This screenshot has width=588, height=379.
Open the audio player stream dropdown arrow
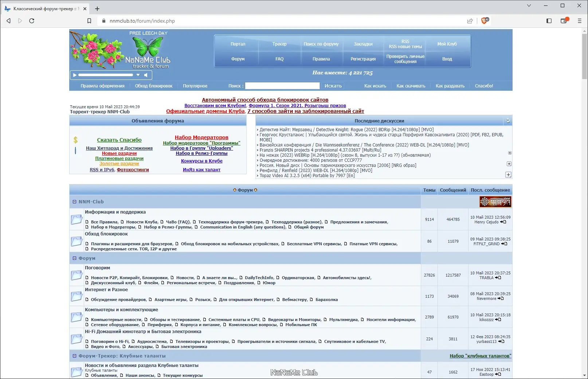(x=138, y=75)
